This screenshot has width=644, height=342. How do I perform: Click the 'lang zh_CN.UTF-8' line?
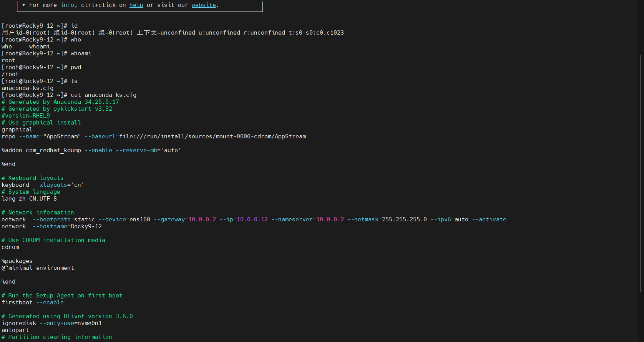click(x=29, y=199)
